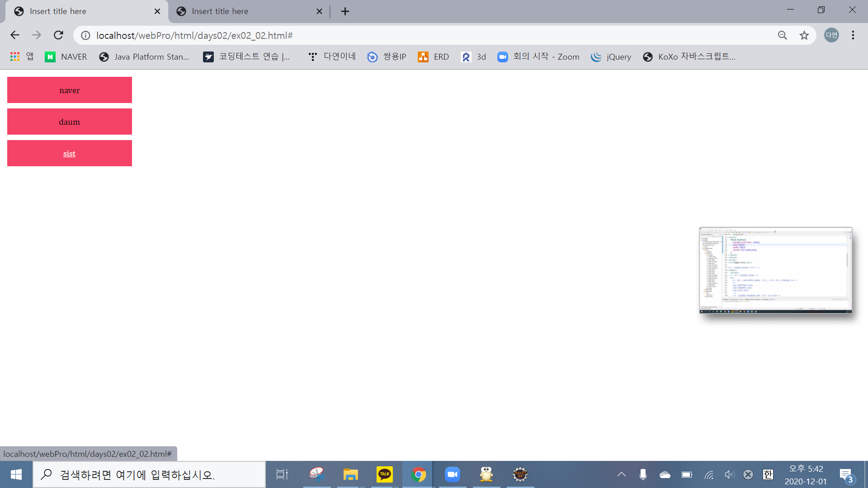Open Zoom from the taskbar

pyautogui.click(x=452, y=474)
